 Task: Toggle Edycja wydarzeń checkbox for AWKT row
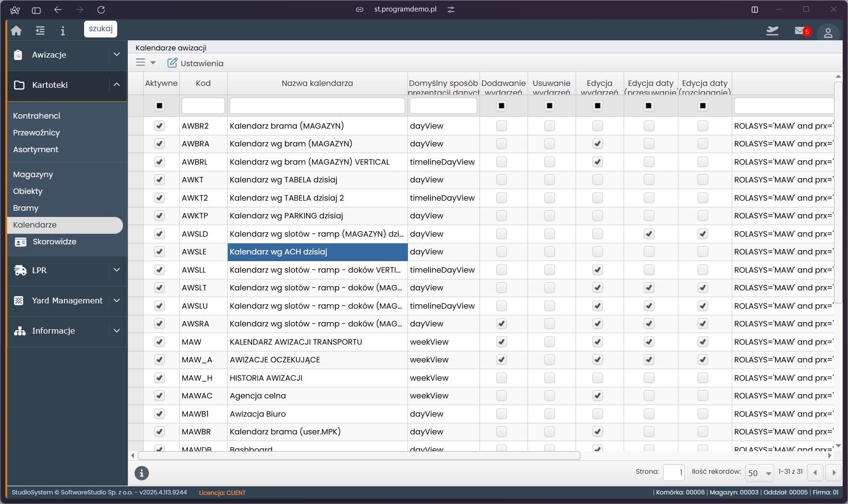598,180
